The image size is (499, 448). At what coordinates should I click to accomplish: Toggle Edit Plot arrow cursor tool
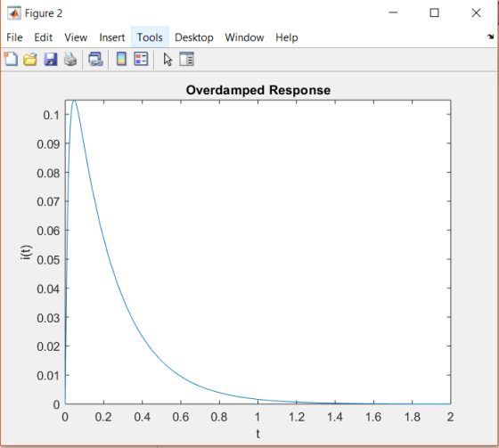pyautogui.click(x=168, y=60)
